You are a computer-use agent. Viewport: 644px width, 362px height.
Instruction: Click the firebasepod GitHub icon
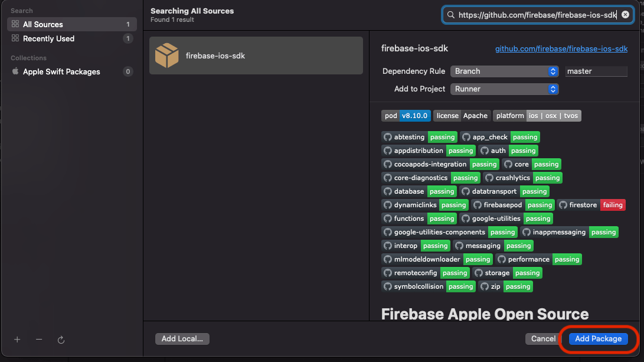click(x=478, y=205)
